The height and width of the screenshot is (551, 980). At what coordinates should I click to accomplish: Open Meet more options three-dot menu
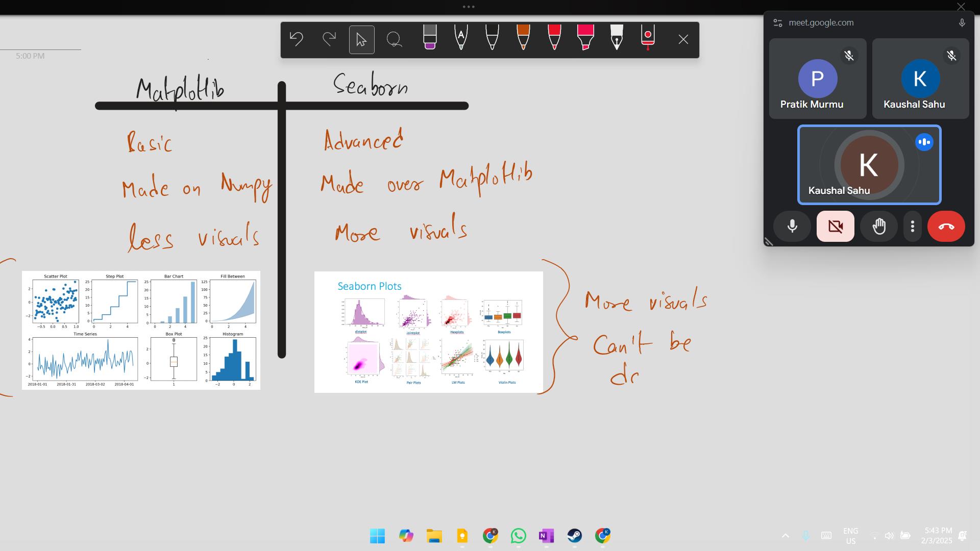pyautogui.click(x=913, y=226)
